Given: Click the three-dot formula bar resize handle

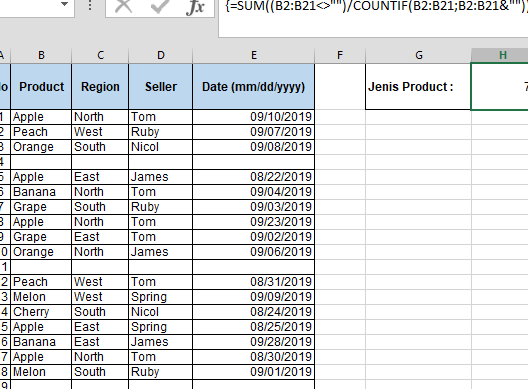Looking at the screenshot, I should point(90,5).
